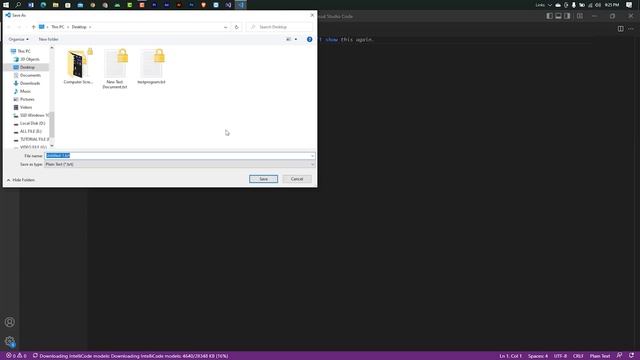Image resolution: width=640 pixels, height=360 pixels.
Task: Click 'Desktop' in the address breadcrumb
Action: 79,27
